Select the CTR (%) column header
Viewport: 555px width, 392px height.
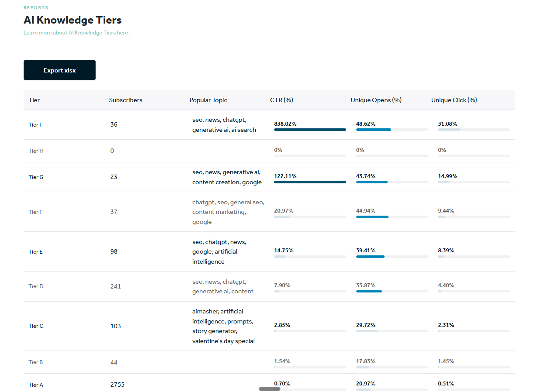281,100
